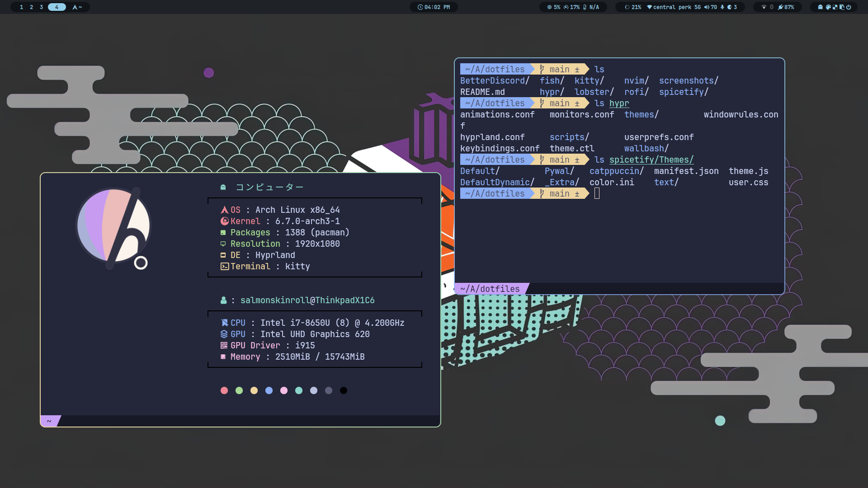The height and width of the screenshot is (488, 868).
Task: Click the wallpaper switcher checkered icon
Action: (835, 7)
